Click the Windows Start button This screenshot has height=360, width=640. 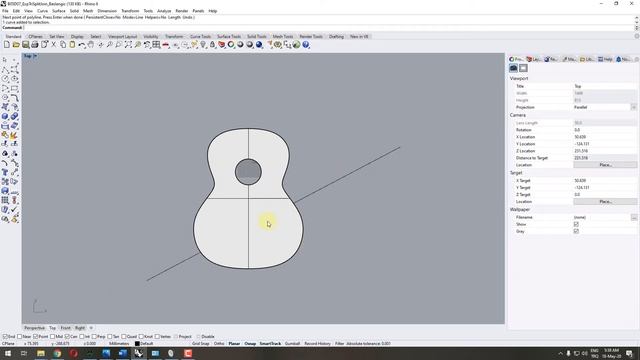[x=8, y=353]
